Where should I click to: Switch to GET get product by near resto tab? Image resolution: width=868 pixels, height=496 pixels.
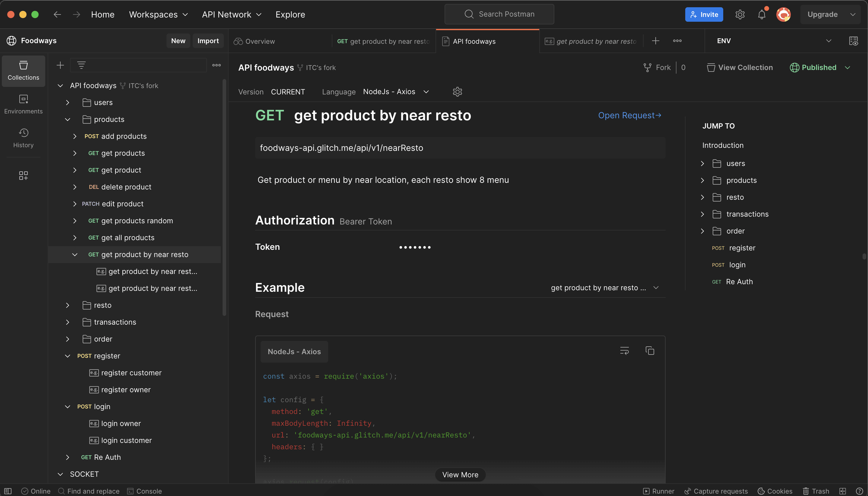pyautogui.click(x=383, y=41)
